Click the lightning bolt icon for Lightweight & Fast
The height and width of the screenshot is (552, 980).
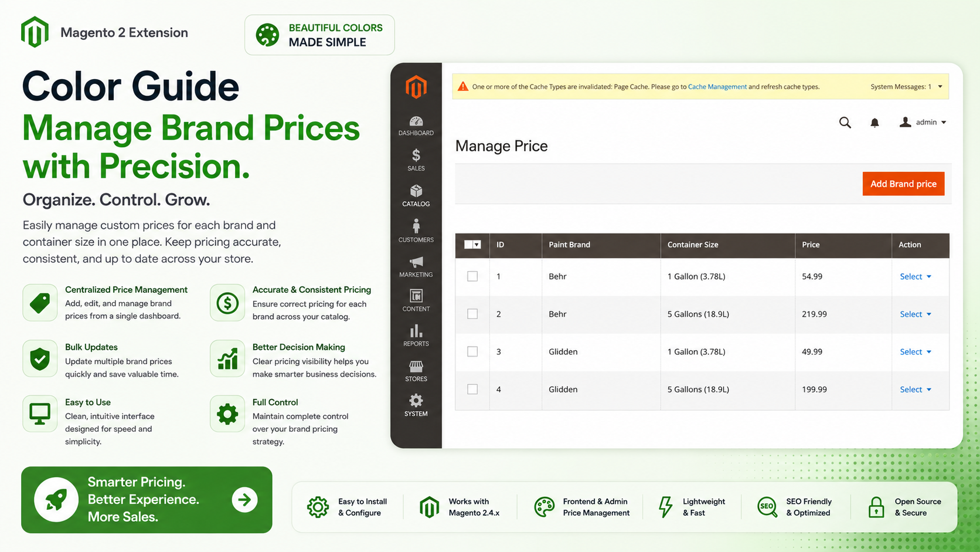click(665, 507)
